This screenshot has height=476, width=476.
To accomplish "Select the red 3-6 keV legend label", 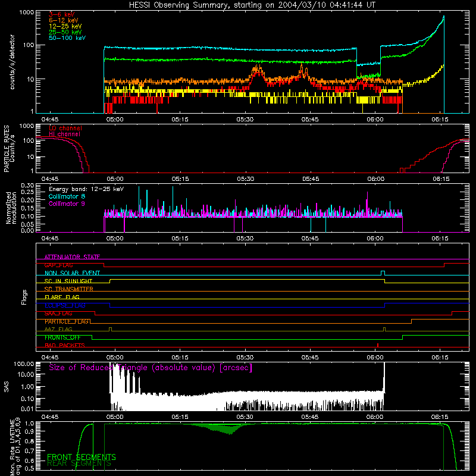I will 62,14.
